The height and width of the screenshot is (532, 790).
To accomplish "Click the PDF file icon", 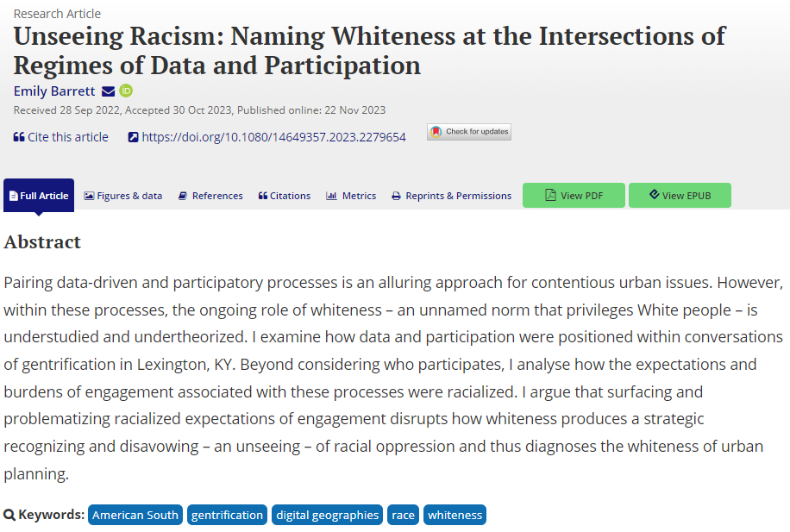I will [x=550, y=196].
